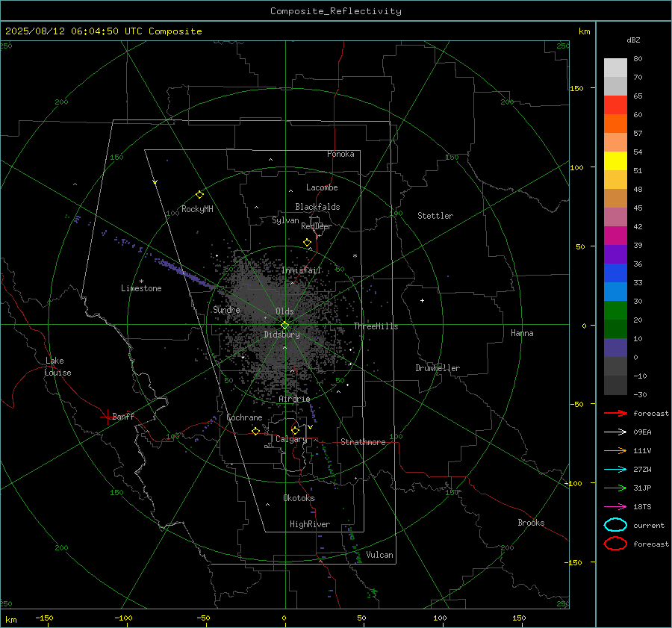Screen dimensions: 672x628
Task: Click the ThreeHills map label
Action: [x=376, y=326]
